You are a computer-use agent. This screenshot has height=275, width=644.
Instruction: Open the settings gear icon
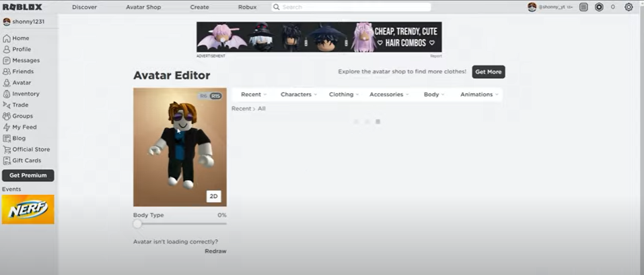pos(629,7)
